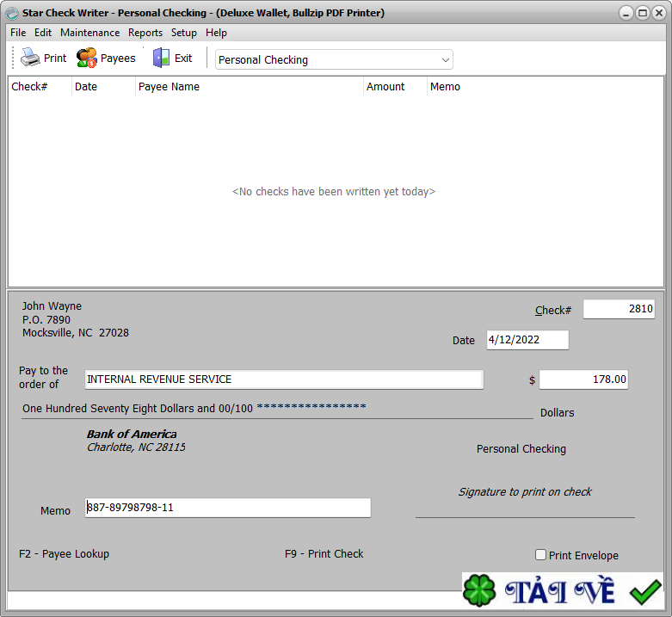Click F2 - Payee Lookup label
This screenshot has width=672, height=617.
click(64, 554)
